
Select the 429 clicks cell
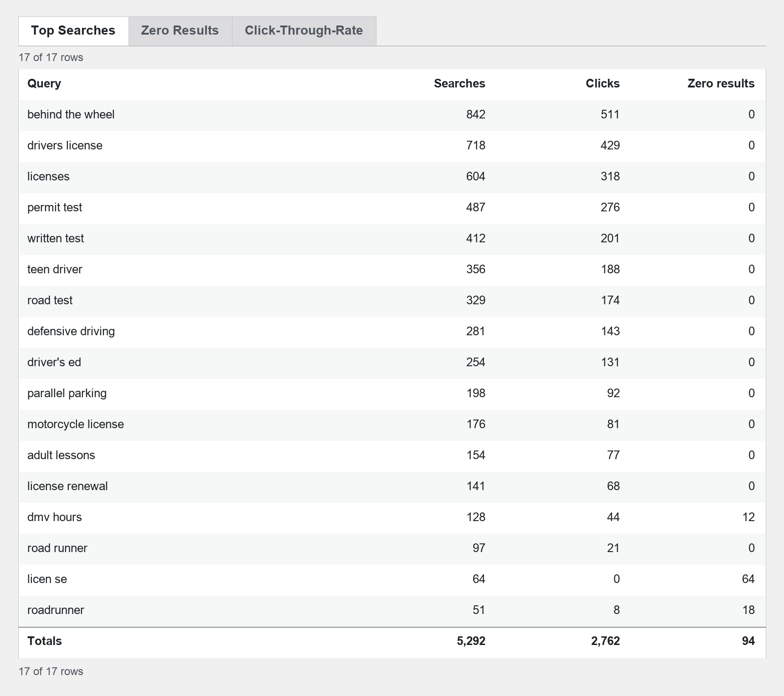tap(610, 146)
